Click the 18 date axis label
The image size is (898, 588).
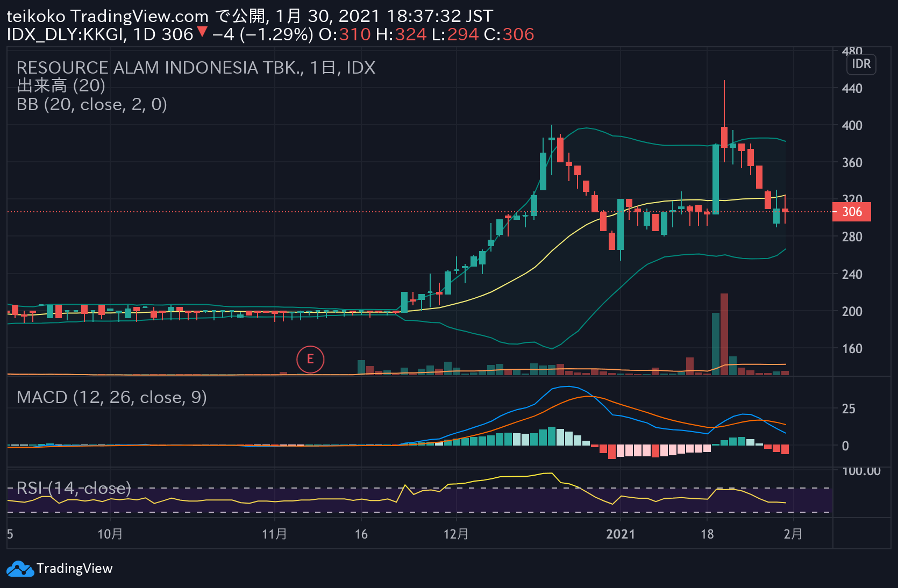707,534
